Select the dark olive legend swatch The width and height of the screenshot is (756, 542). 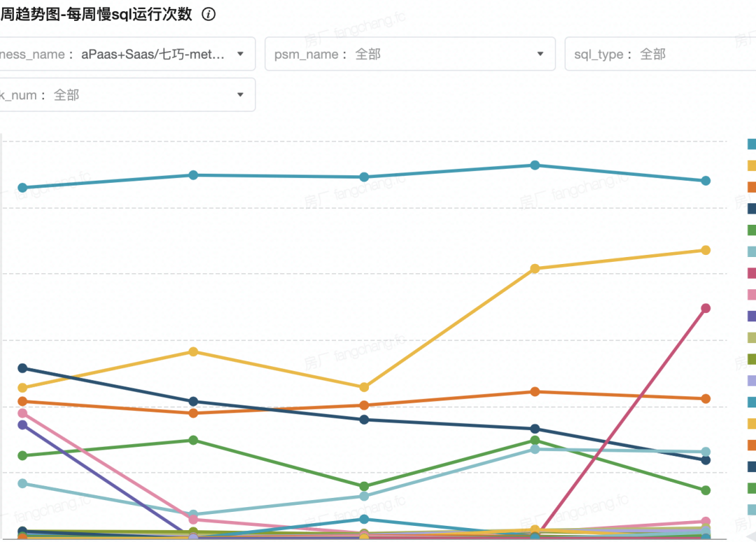click(x=752, y=359)
